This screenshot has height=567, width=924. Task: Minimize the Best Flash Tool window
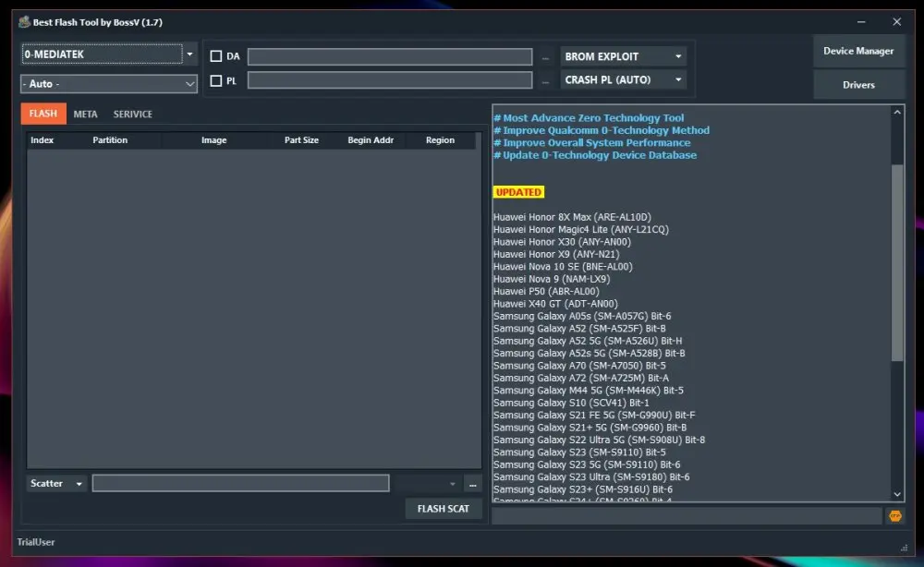pyautogui.click(x=861, y=22)
